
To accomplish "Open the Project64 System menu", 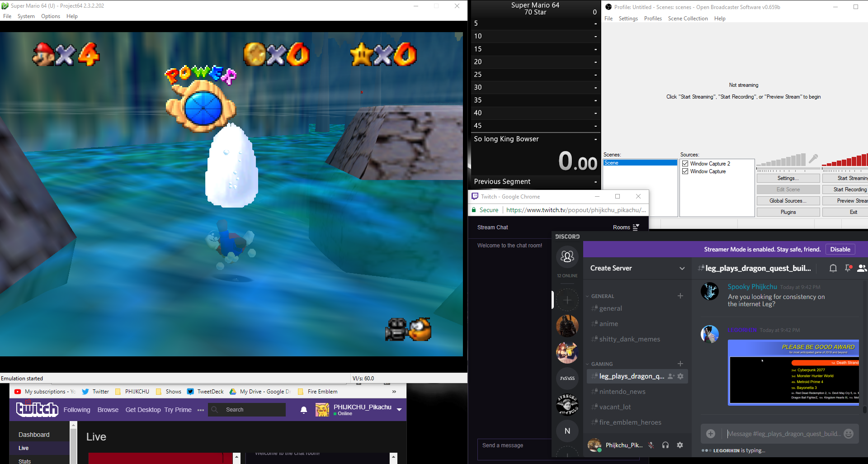I will pos(26,16).
